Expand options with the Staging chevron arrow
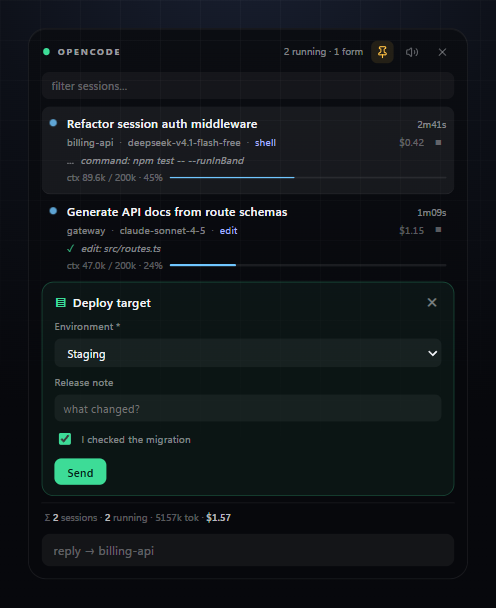This screenshot has height=608, width=496. click(432, 353)
